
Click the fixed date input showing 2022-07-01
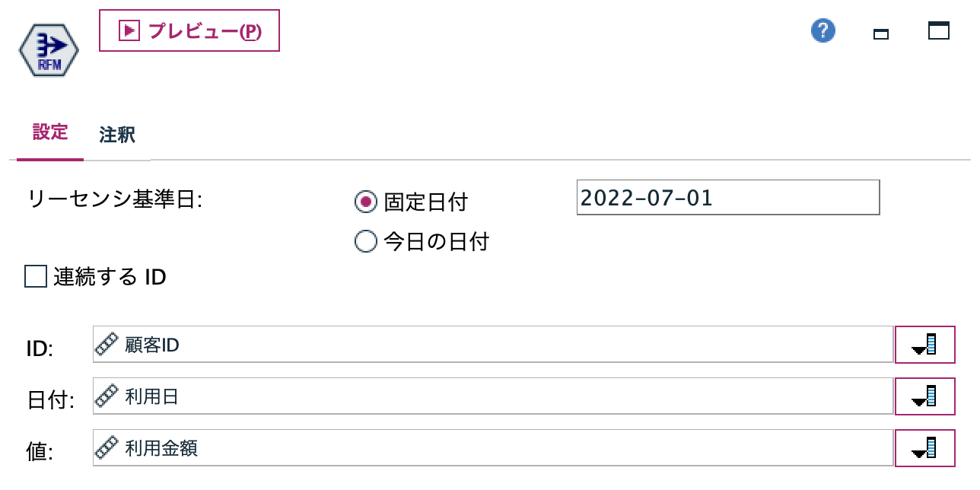click(727, 198)
